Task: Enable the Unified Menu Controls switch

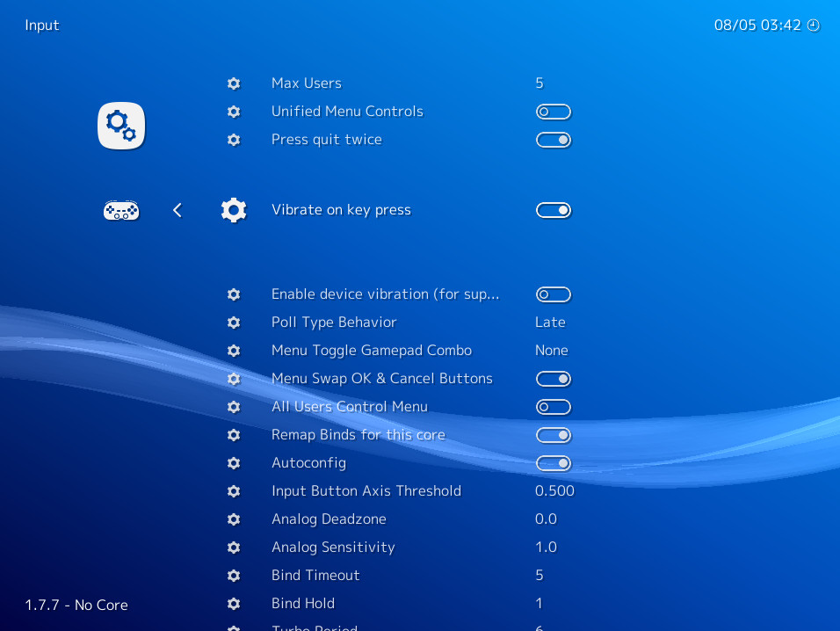Action: 554,112
